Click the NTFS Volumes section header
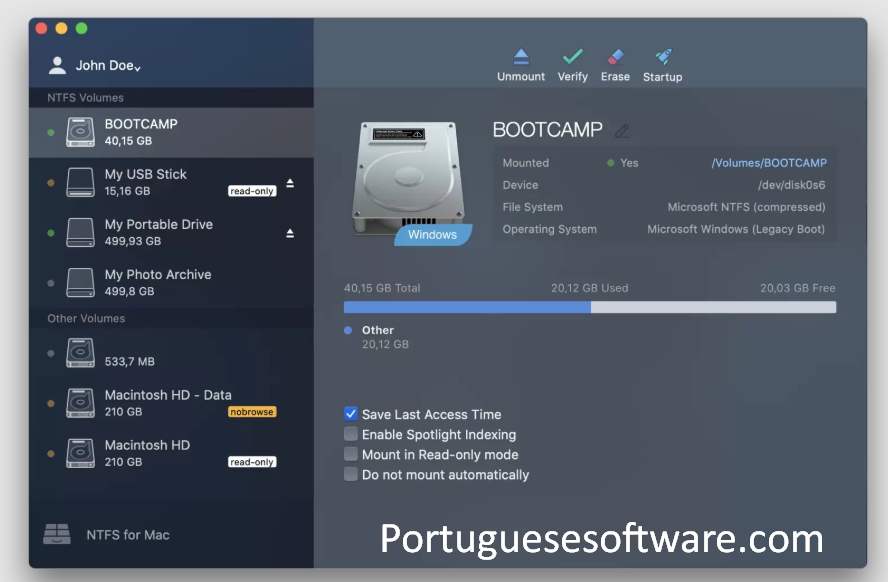 coord(86,97)
